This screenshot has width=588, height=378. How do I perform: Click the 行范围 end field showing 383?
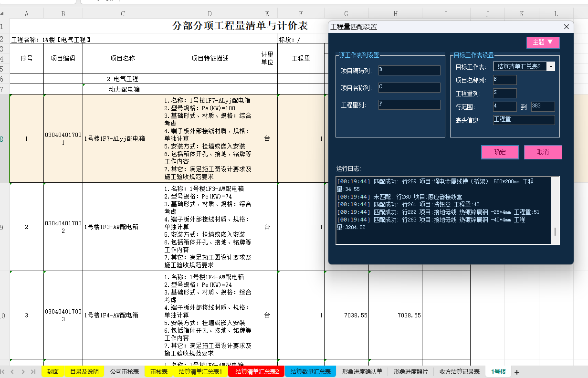point(543,106)
